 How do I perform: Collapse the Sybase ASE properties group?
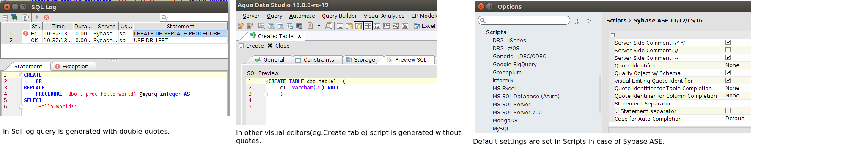613,35
